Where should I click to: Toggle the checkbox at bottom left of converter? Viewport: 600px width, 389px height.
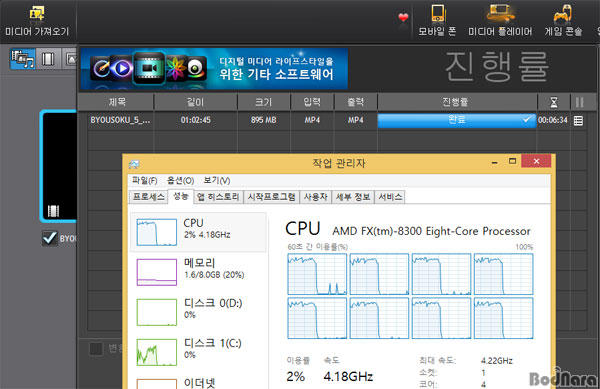tap(96, 348)
